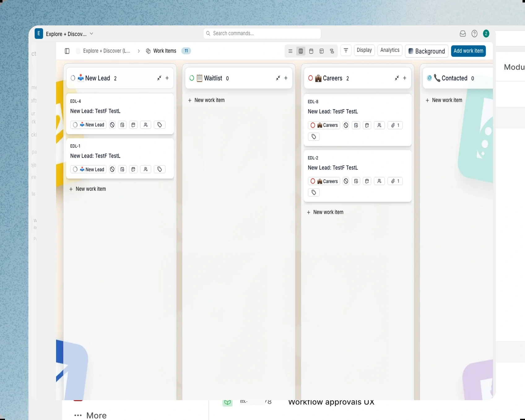
Task: Click the work items count badge 11
Action: coord(186,51)
